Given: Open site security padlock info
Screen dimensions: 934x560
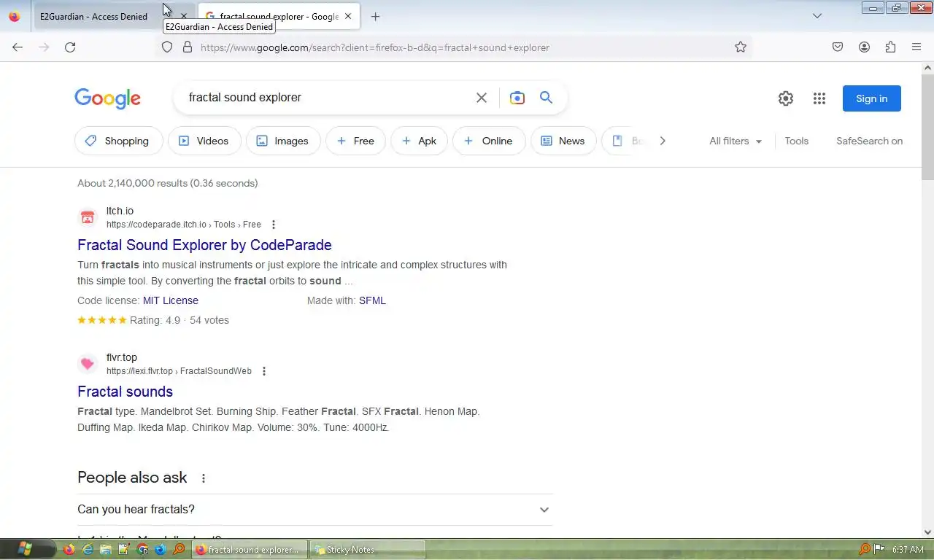Looking at the screenshot, I should pyautogui.click(x=187, y=47).
